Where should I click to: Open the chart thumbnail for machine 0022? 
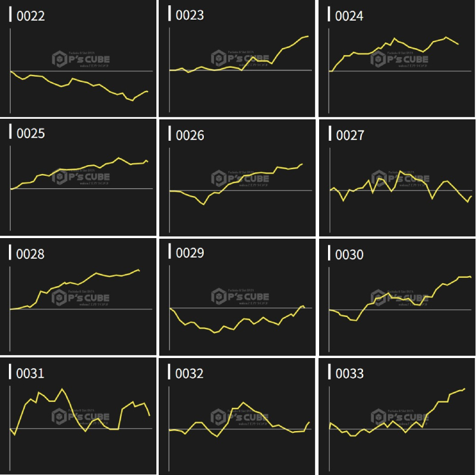click(x=78, y=58)
